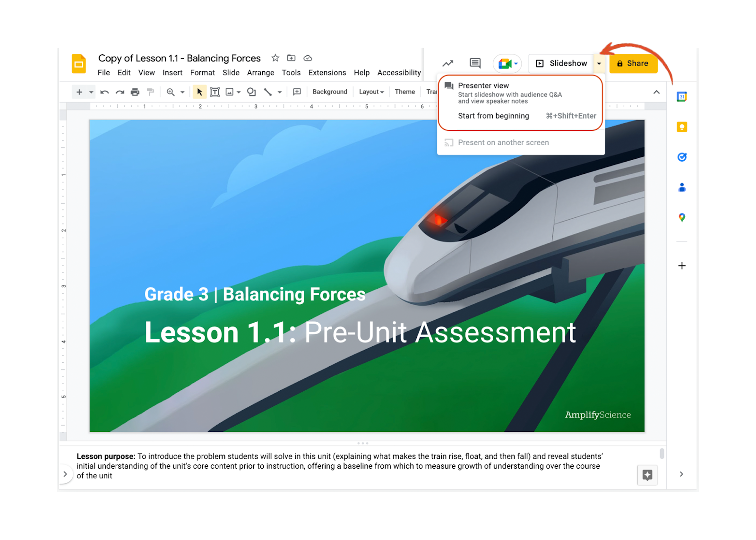Select the Line tool
Screen dimensions: 756x540
pos(267,92)
